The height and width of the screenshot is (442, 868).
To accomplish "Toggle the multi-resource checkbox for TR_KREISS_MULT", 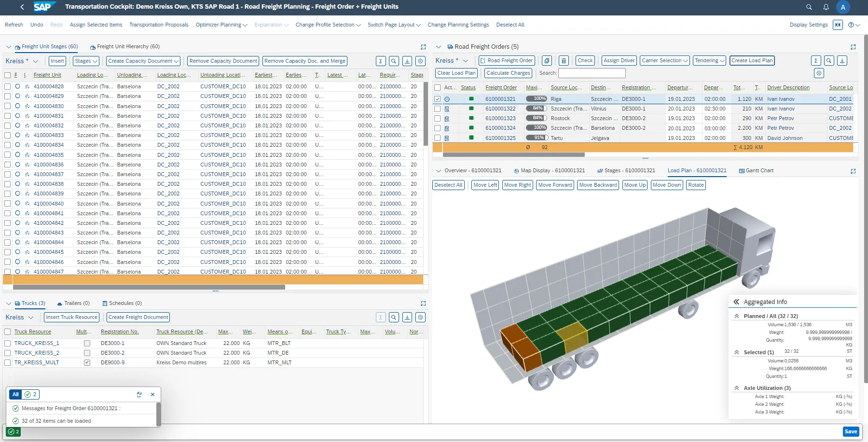I will 87,362.
